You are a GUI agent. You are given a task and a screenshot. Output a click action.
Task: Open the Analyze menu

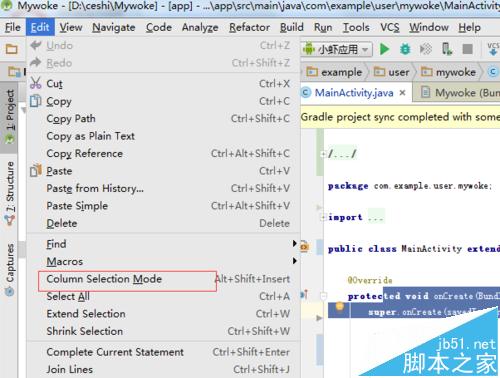click(x=200, y=27)
